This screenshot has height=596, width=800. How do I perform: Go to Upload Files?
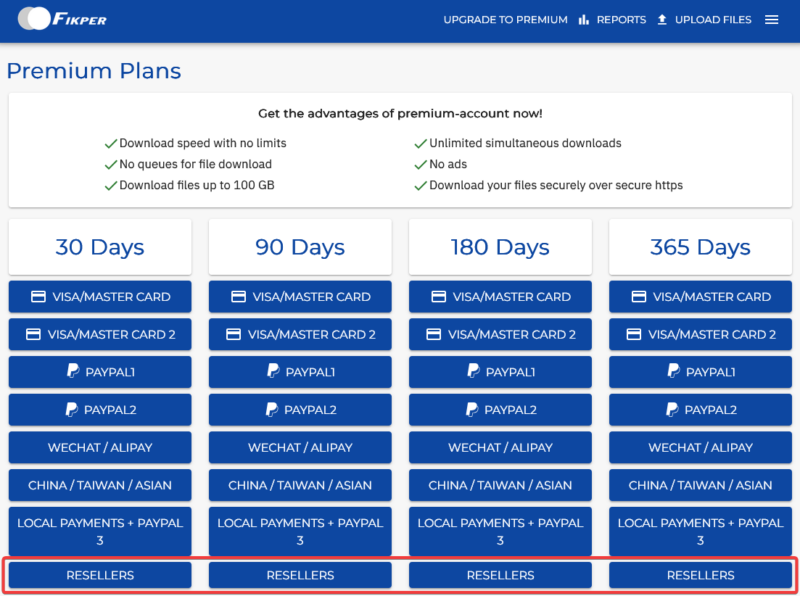(x=713, y=20)
